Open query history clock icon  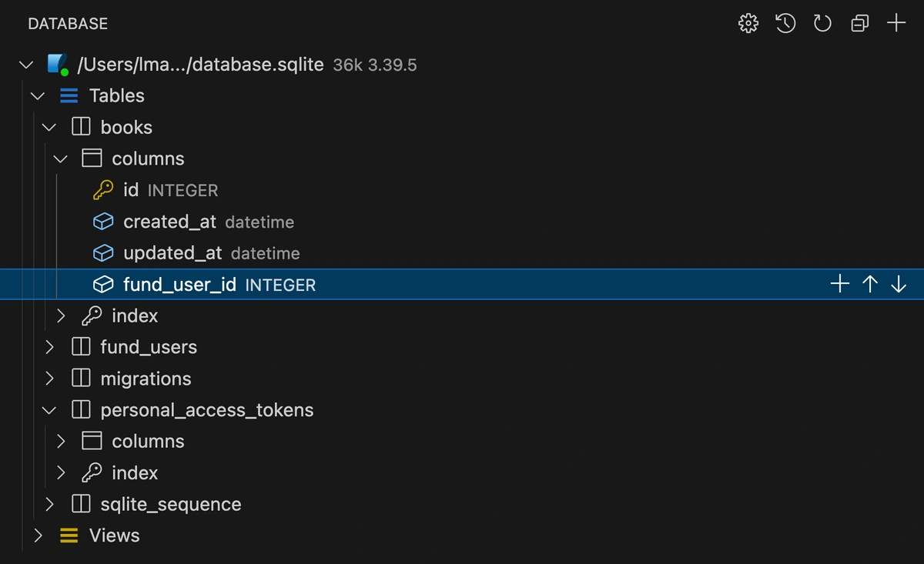point(785,24)
